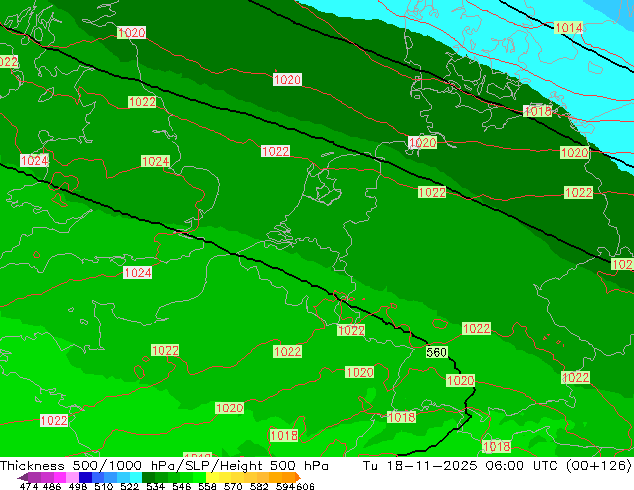
Task: Click the legend value 582
Action: (259, 486)
